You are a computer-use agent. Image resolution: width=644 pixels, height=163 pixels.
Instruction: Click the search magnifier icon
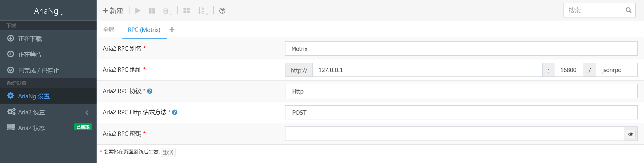click(x=628, y=10)
